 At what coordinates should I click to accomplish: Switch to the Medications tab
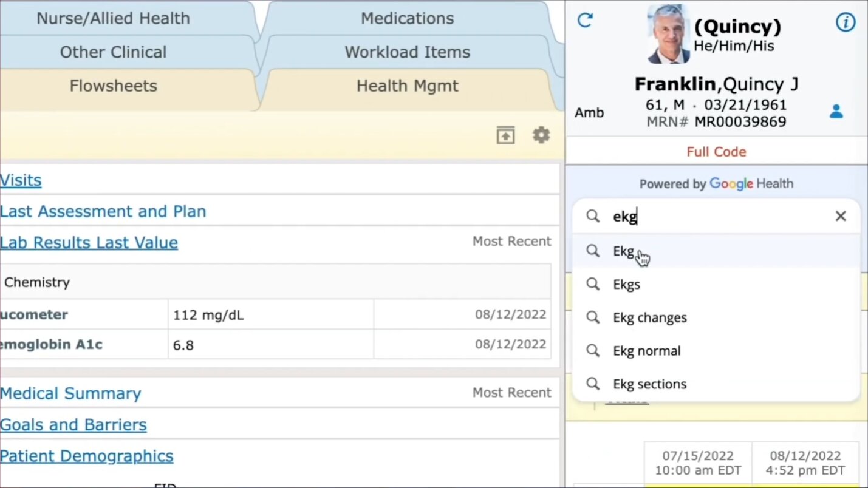tap(407, 18)
